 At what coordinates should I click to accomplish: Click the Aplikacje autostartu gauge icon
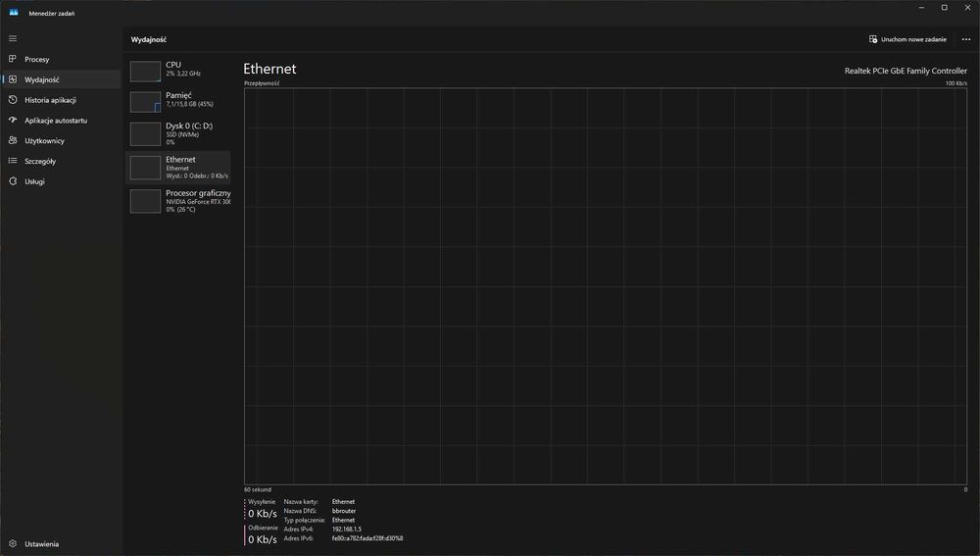[13, 120]
